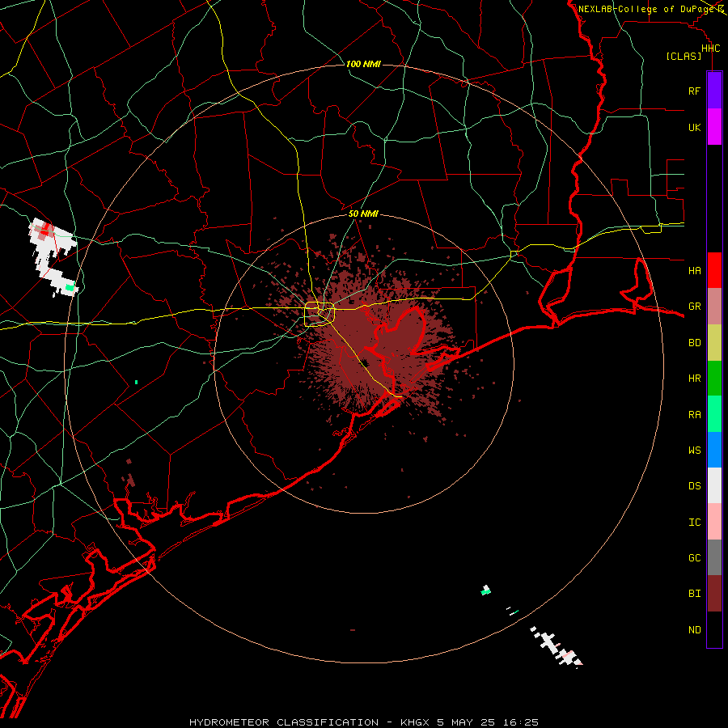Select the BD legend label
728x728 pixels.
[x=694, y=343]
